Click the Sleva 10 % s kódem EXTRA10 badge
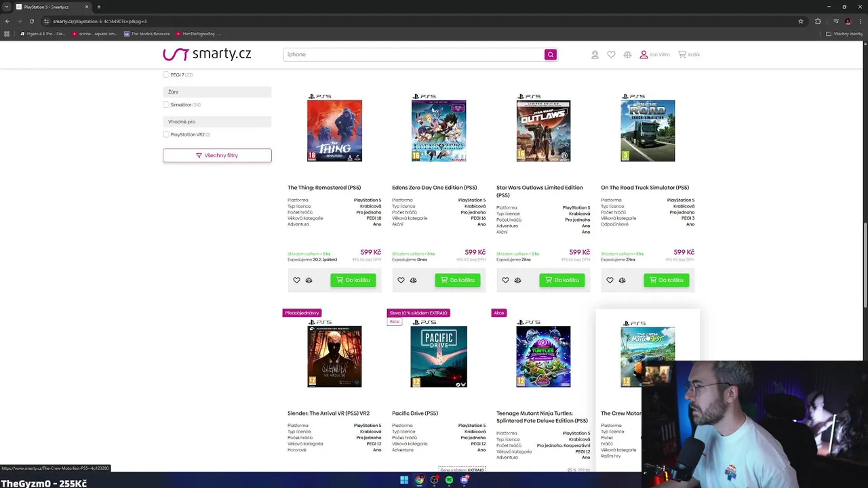The height and width of the screenshot is (488, 868). pos(418,313)
